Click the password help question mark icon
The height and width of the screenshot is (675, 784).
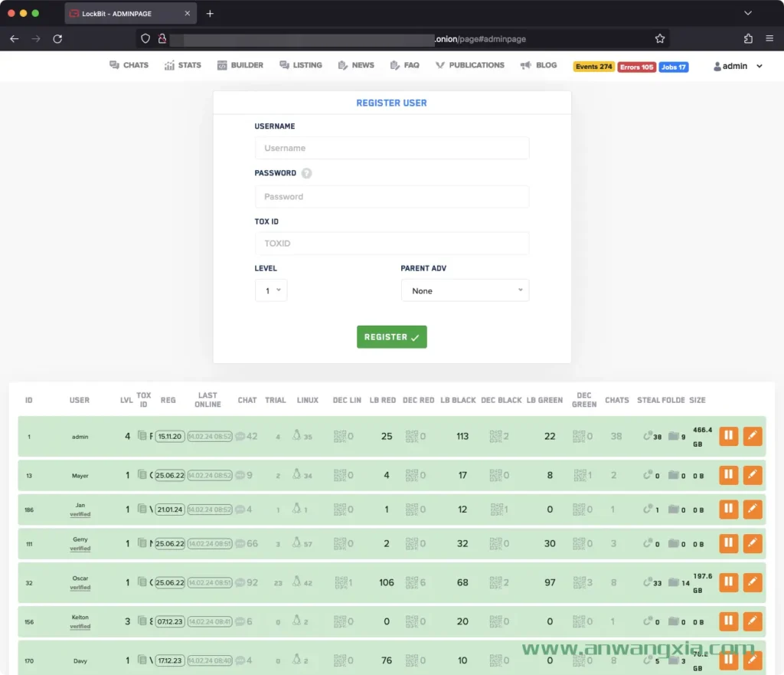(306, 173)
